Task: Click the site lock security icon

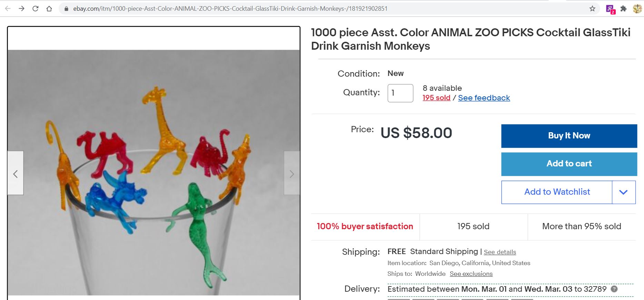Action: [67, 9]
